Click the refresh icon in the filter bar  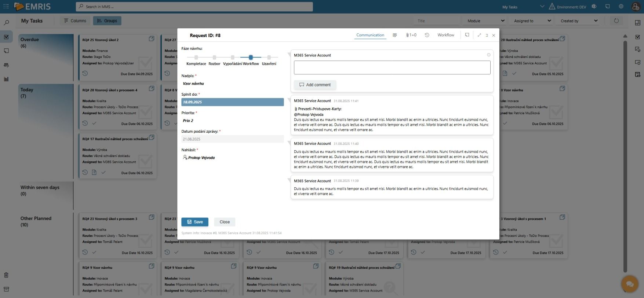pos(616,21)
